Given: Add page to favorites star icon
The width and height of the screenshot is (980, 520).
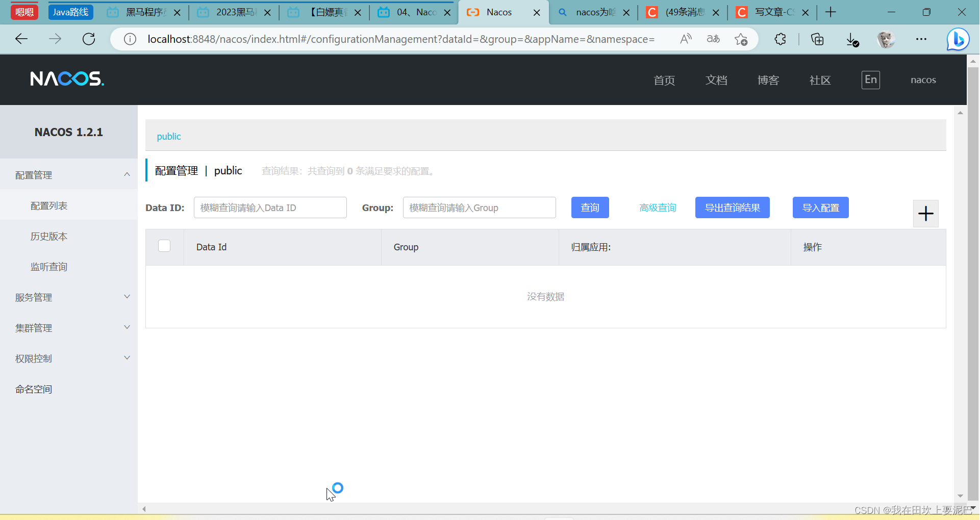Looking at the screenshot, I should 741,39.
